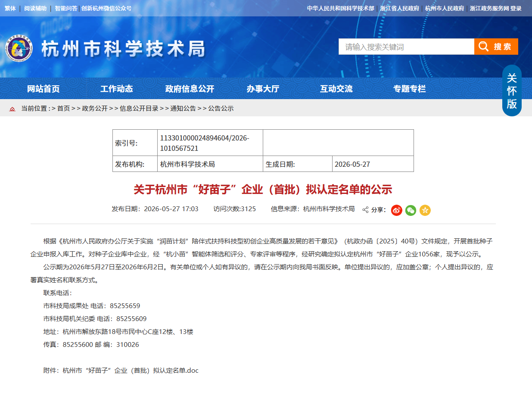Click the 生成日期 table label

280,164
